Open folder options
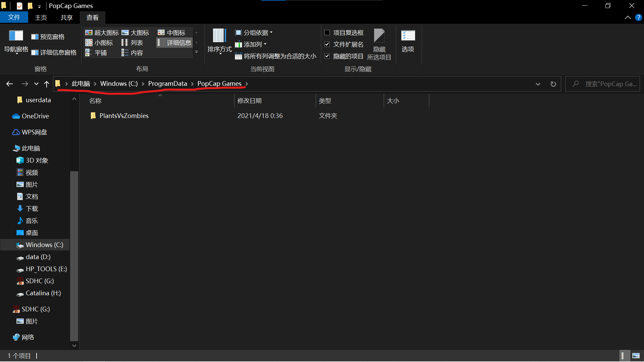 408,41
